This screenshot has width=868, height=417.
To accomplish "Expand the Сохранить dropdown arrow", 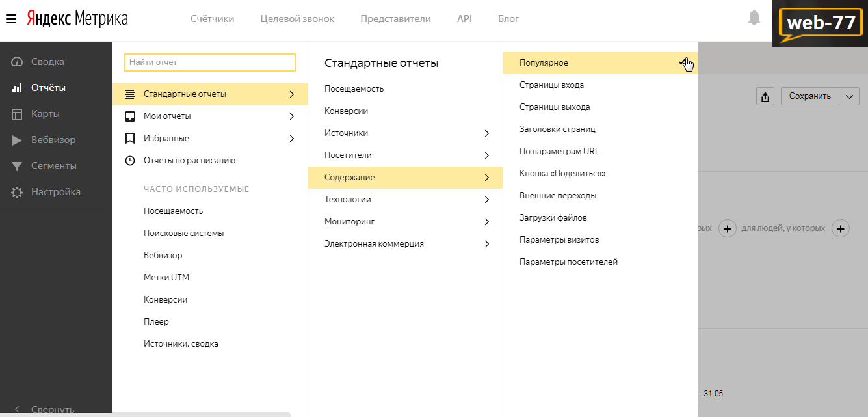I will [849, 96].
